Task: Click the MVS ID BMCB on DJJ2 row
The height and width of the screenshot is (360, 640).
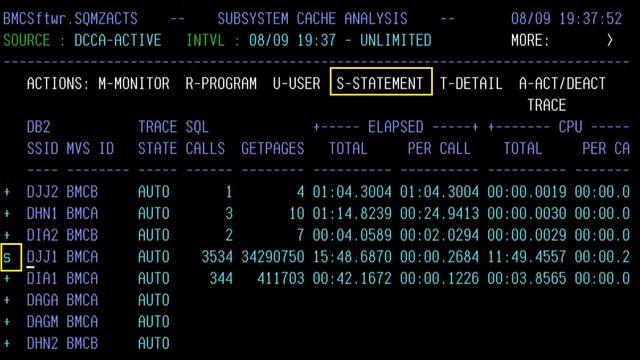Action: (82, 192)
